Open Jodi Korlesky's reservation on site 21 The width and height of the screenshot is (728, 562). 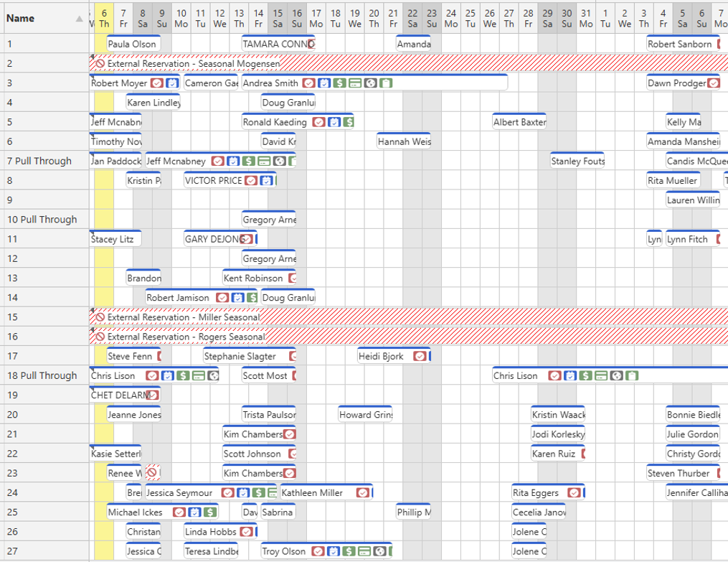[557, 434]
